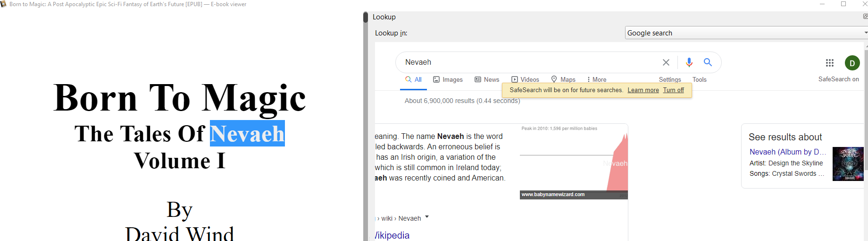Clear the Nevaeh search text with X
The image size is (868, 241).
point(666,62)
